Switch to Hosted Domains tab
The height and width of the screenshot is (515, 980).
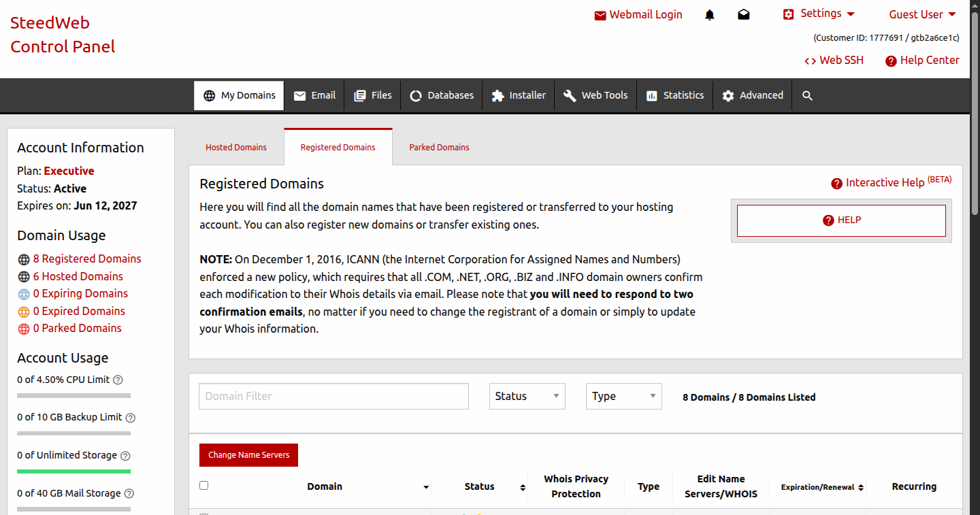[236, 147]
